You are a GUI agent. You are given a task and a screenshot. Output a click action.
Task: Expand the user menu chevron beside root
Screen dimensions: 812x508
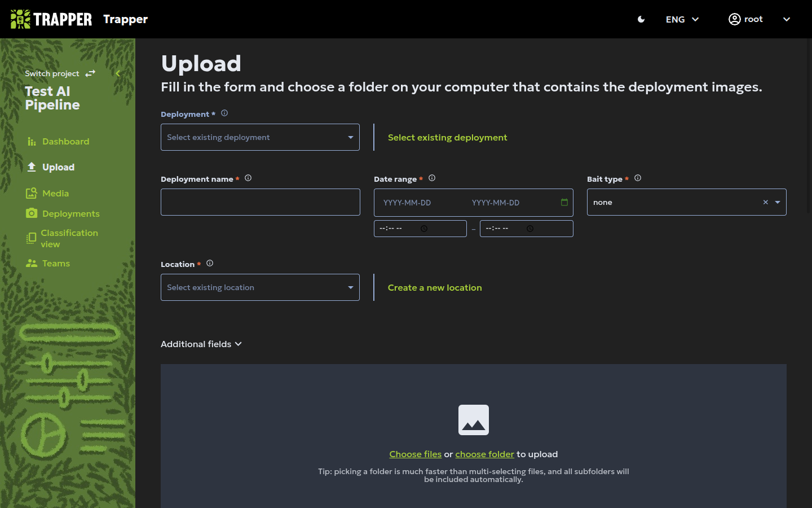click(x=787, y=19)
